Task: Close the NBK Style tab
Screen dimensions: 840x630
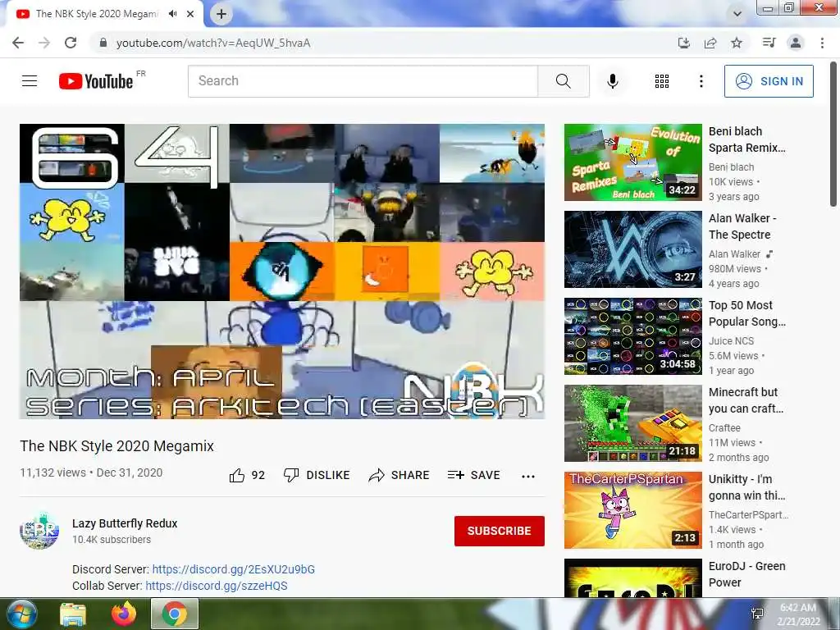Action: coord(190,14)
